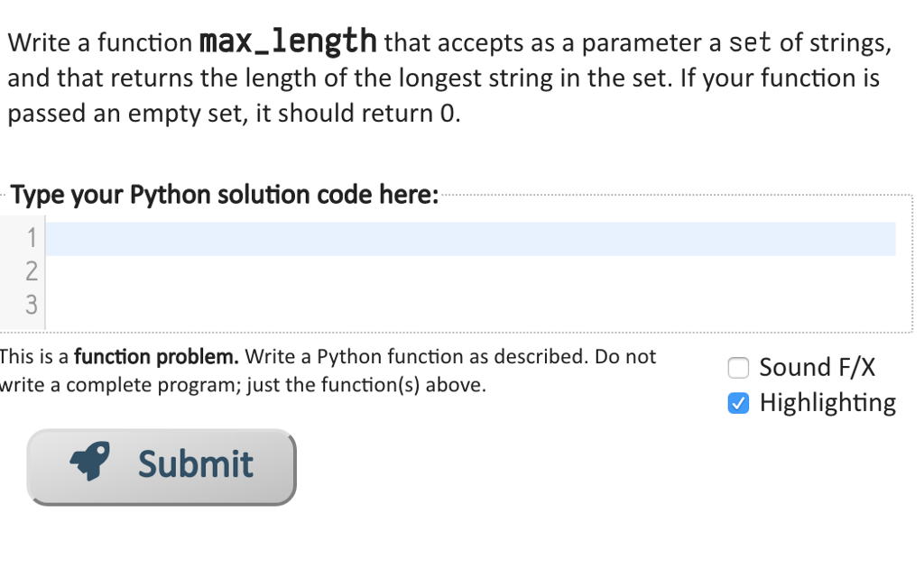Disable the Highlighting checkbox
924x568 pixels.
(x=738, y=403)
